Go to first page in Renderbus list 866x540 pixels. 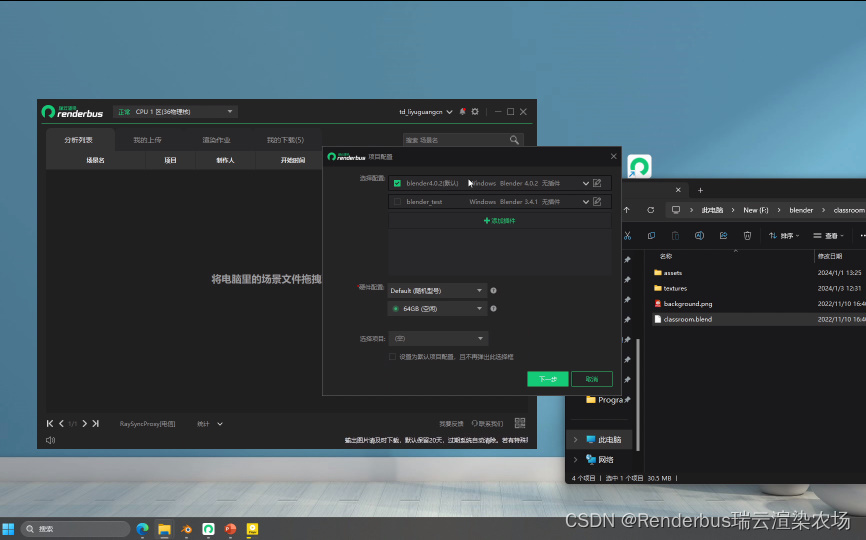click(50, 423)
